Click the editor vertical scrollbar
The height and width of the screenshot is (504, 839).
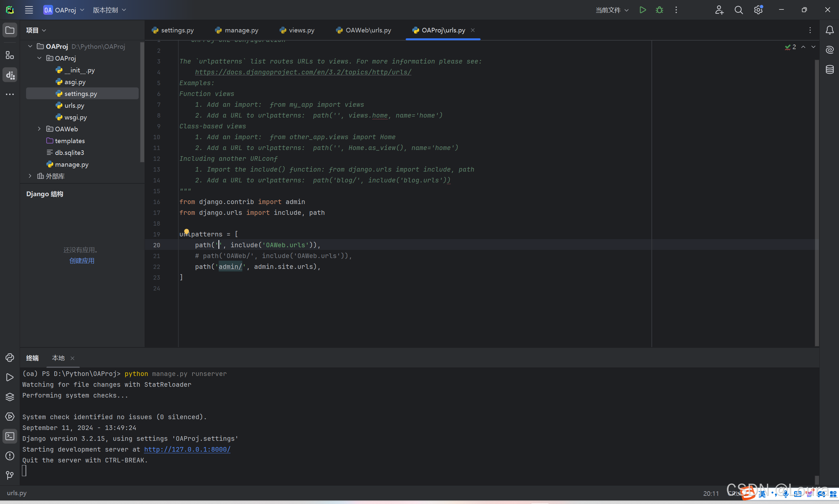coord(817,170)
